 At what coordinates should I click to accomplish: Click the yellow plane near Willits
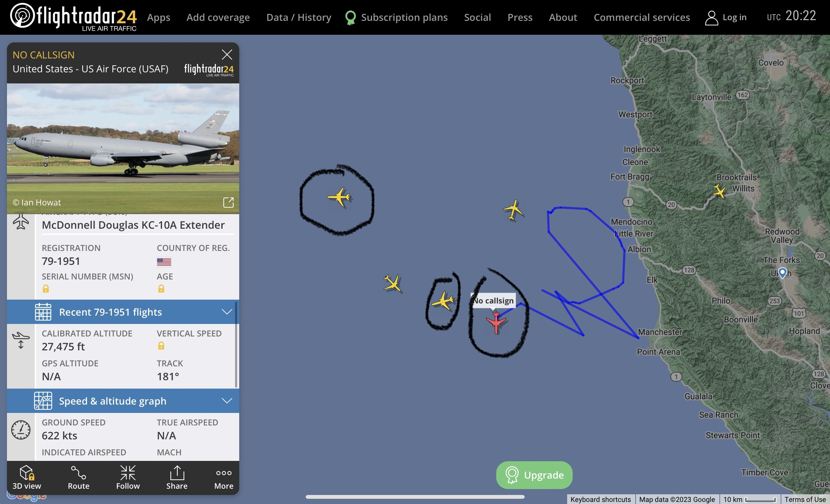(719, 191)
